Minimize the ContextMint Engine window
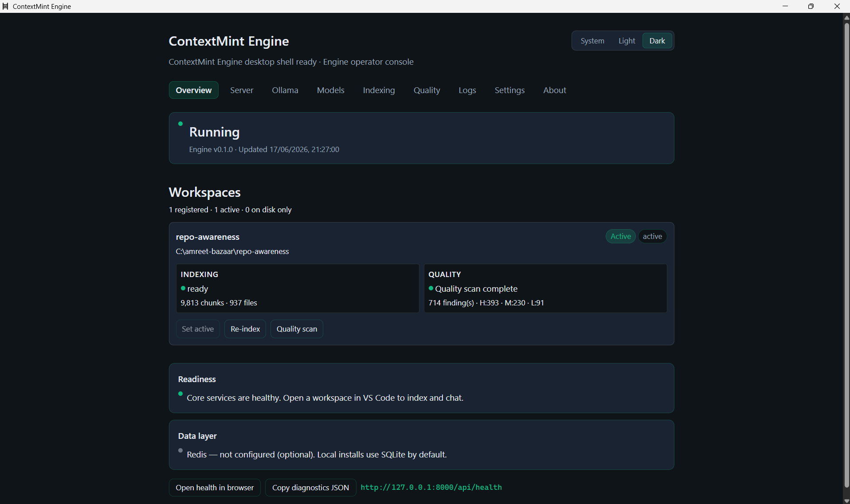 pyautogui.click(x=785, y=6)
